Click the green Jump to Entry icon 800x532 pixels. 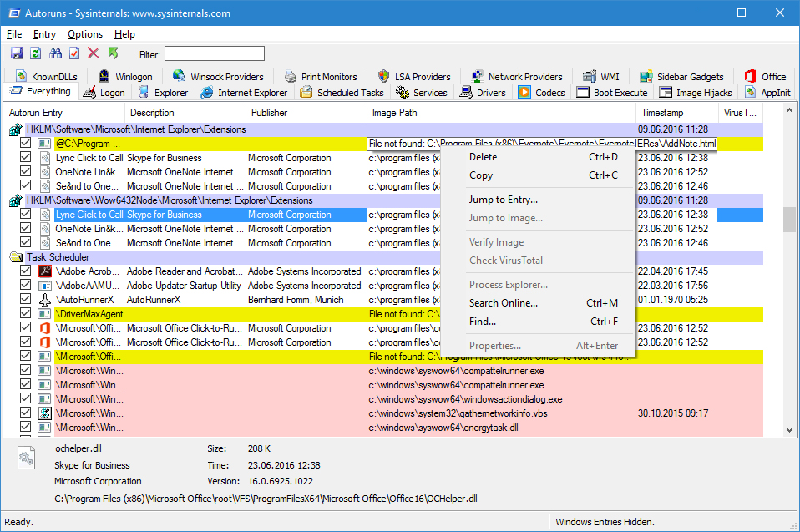pos(113,53)
